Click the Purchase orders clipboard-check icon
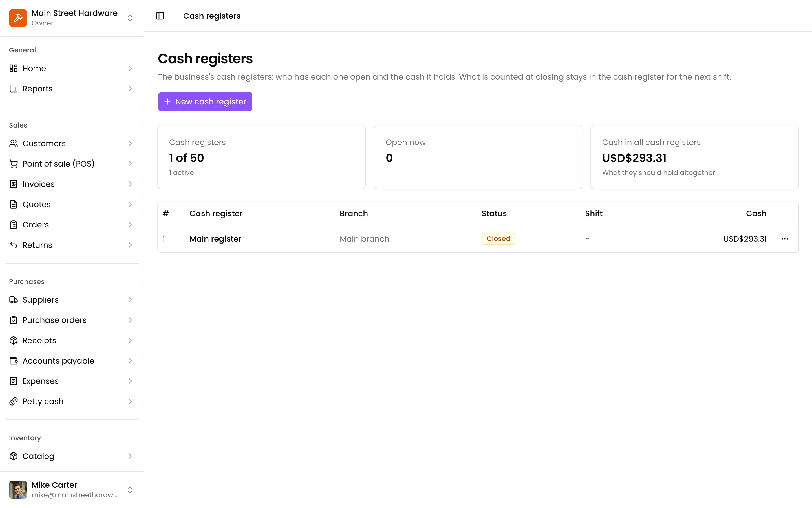This screenshot has height=508, width=812. [14, 320]
